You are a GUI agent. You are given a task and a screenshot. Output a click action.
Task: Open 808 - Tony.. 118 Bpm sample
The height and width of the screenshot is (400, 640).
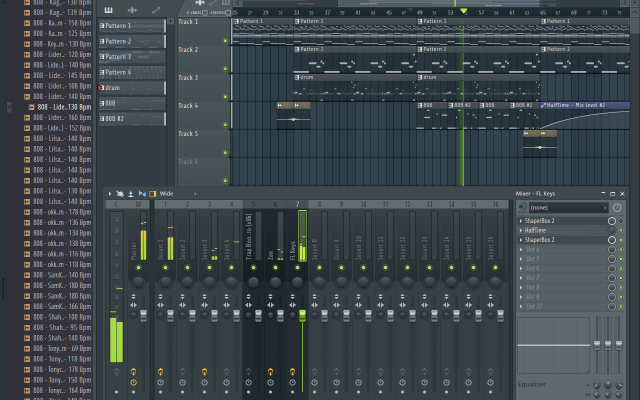(x=58, y=359)
